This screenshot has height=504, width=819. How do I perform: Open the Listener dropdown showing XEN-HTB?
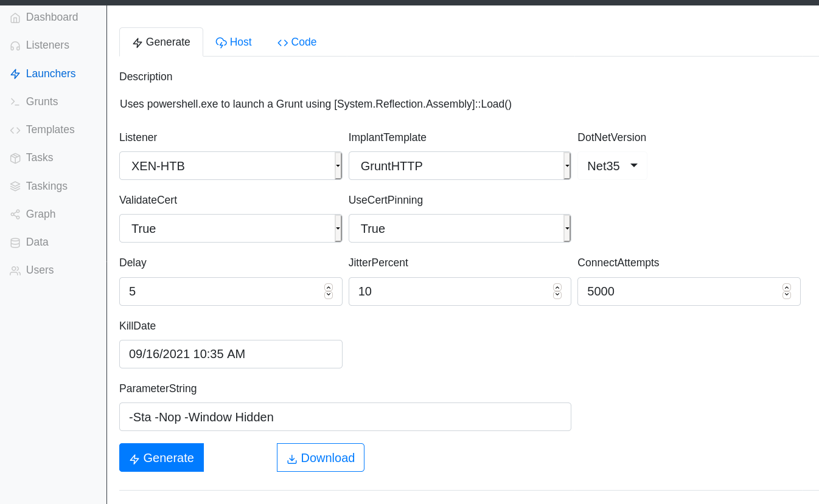[231, 166]
